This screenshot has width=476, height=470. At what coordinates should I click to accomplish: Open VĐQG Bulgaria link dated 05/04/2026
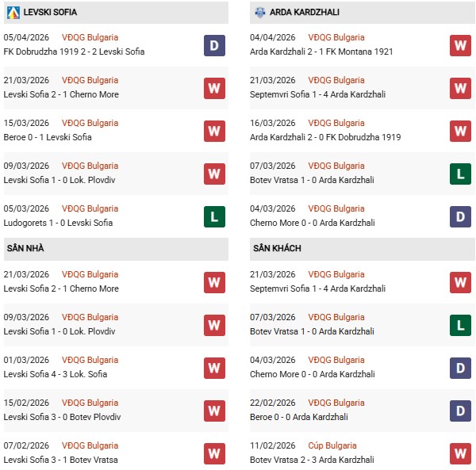point(90,37)
